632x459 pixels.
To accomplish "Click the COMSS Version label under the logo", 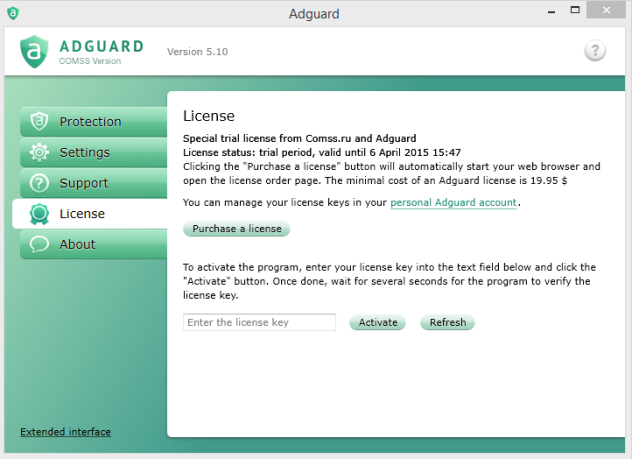I will pos(90,61).
